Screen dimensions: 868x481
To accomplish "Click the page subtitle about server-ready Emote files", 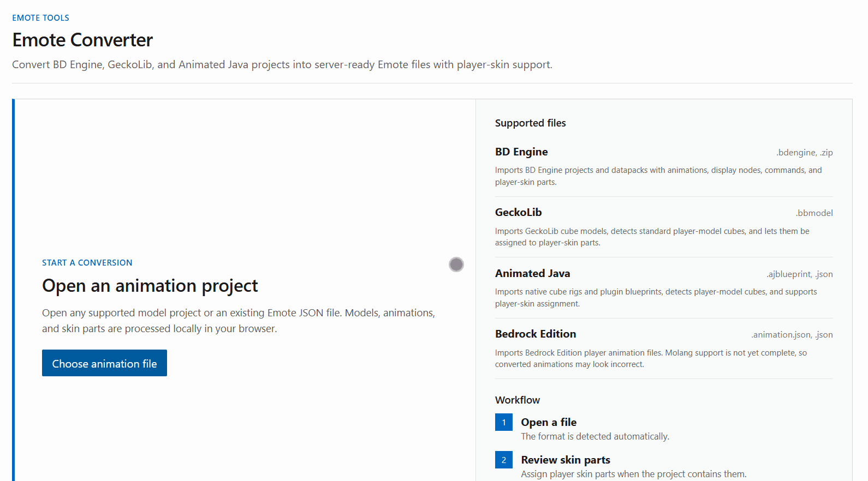I will [x=282, y=65].
